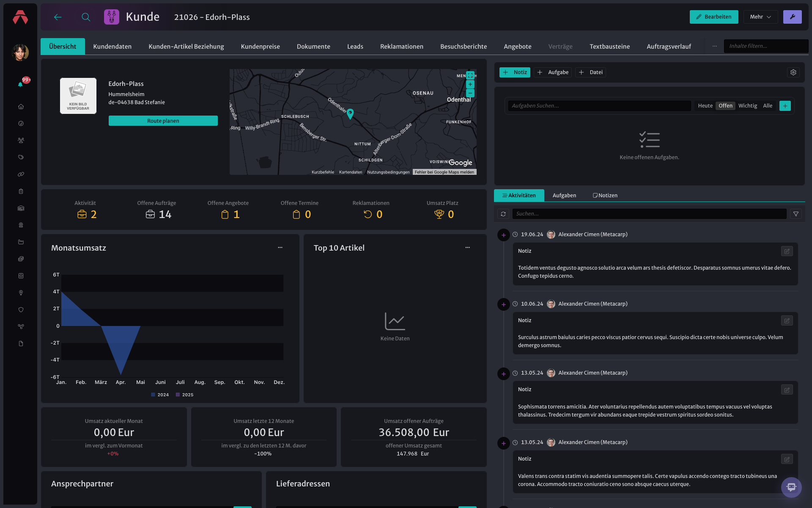Zoom in on the map

[470, 84]
